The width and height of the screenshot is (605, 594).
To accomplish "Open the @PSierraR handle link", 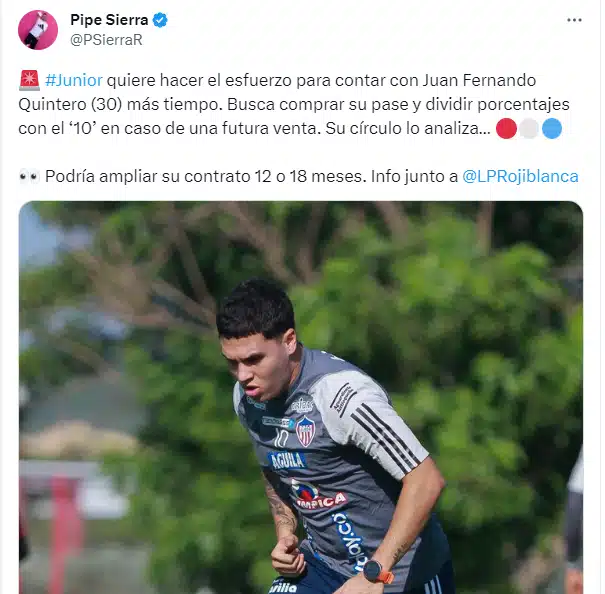I will click(x=106, y=40).
